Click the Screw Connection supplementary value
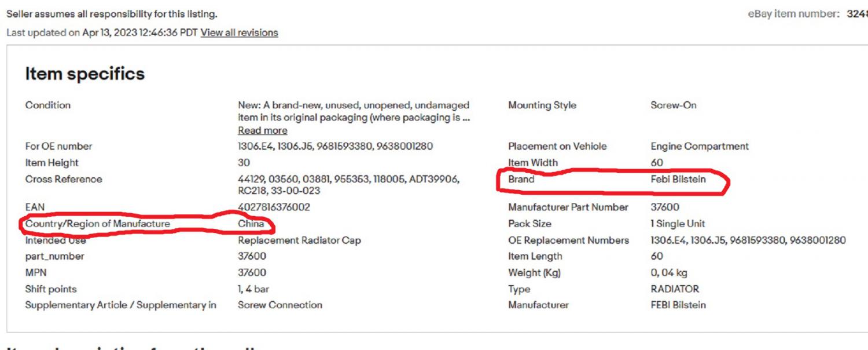The image size is (868, 350). pos(280,304)
